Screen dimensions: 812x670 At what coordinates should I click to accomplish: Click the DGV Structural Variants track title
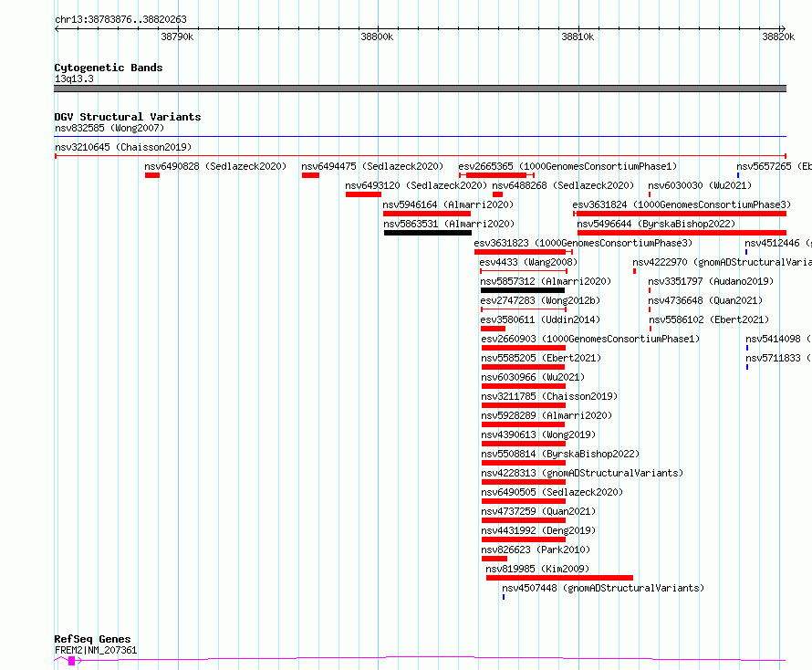128,117
